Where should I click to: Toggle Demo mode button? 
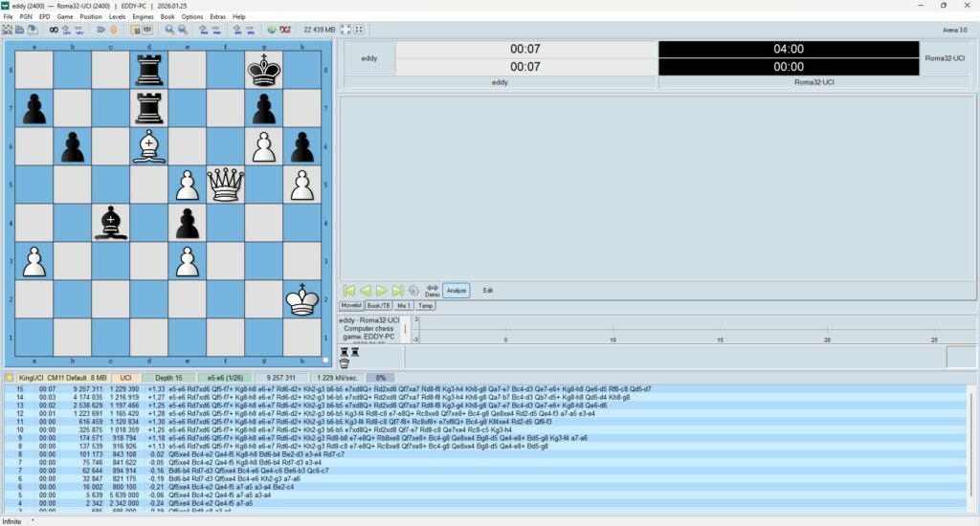[433, 291]
